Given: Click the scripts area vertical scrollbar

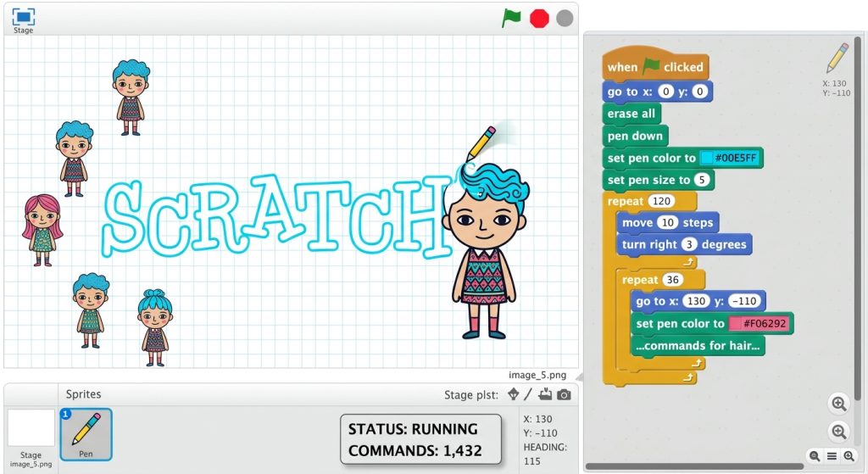Looking at the screenshot, I should click(858, 217).
